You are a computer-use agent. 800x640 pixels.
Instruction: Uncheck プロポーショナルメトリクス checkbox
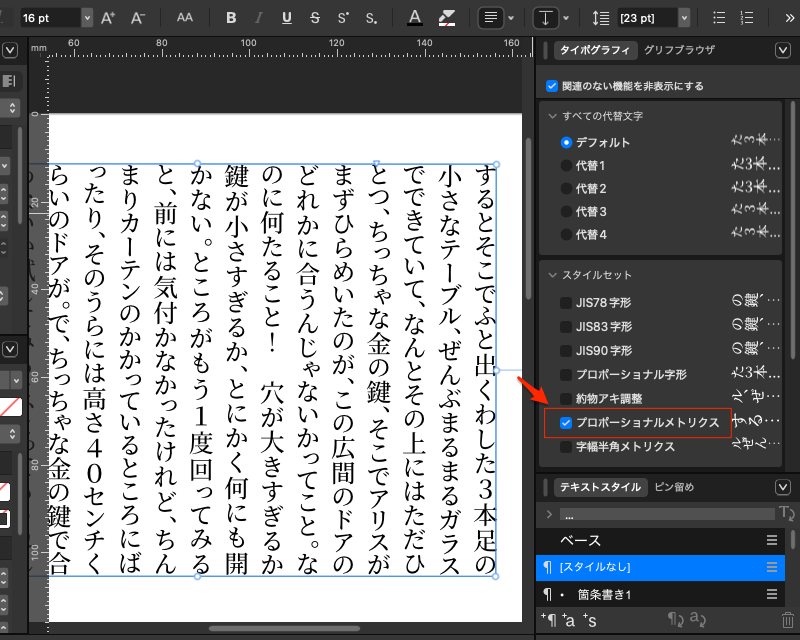tap(566, 423)
